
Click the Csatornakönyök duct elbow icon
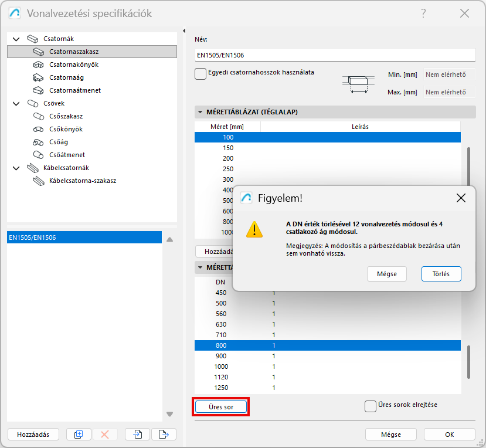click(39, 65)
